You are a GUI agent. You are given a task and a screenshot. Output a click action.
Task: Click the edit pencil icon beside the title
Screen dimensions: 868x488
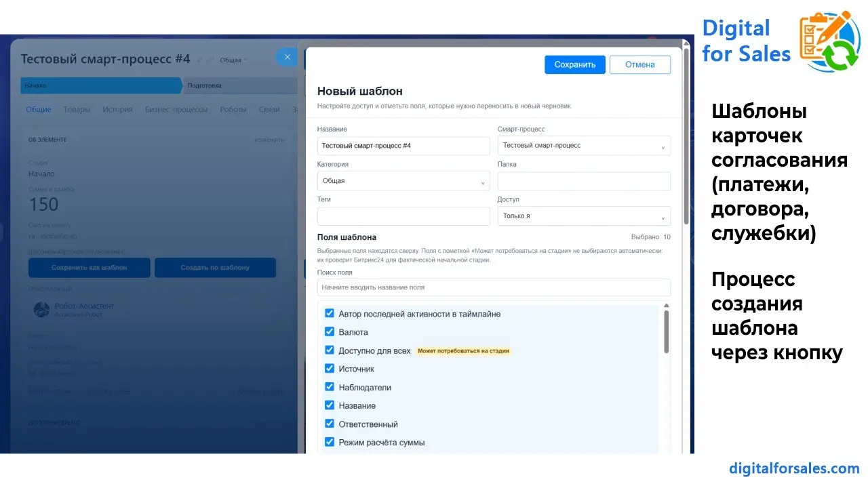(200, 60)
